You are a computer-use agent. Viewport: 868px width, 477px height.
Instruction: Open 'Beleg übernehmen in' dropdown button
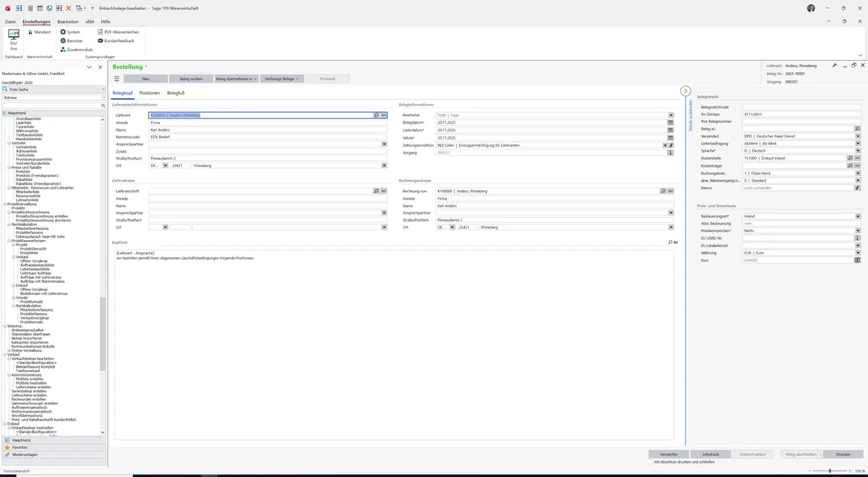236,79
